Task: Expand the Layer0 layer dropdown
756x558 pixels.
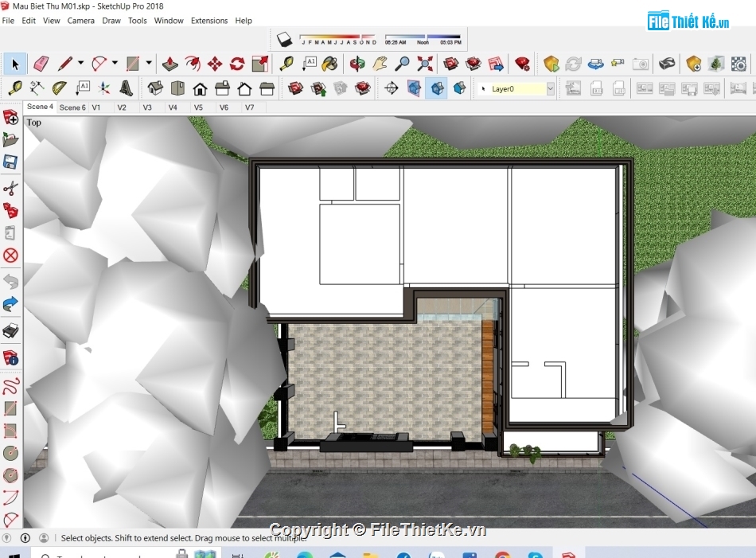Action: point(550,88)
